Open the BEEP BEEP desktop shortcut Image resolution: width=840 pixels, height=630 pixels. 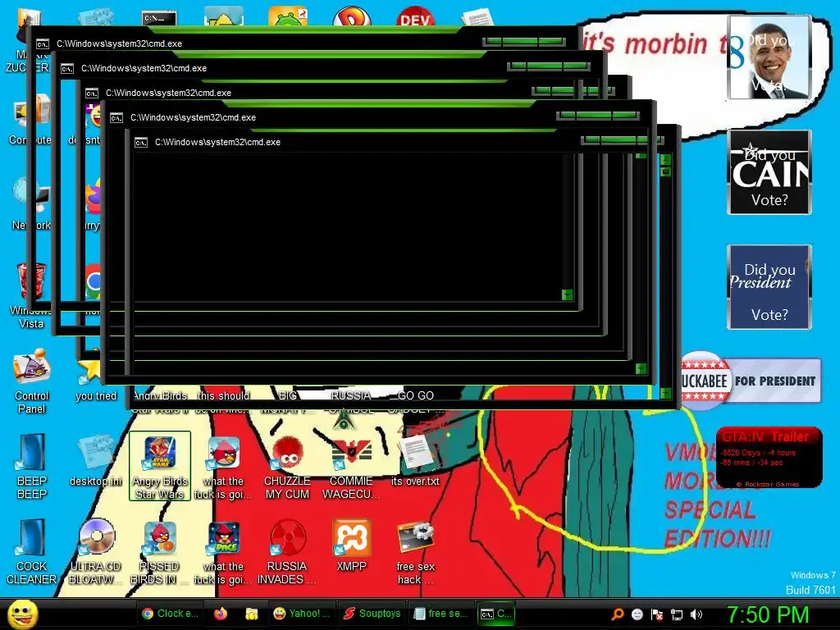tap(31, 466)
